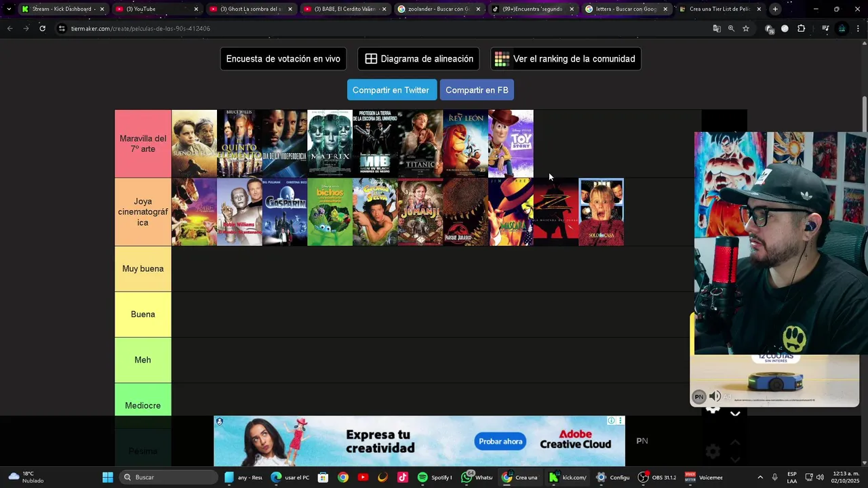Image resolution: width=868 pixels, height=488 pixels.
Task: Reload the tiermaker page
Action: pyautogui.click(x=42, y=28)
